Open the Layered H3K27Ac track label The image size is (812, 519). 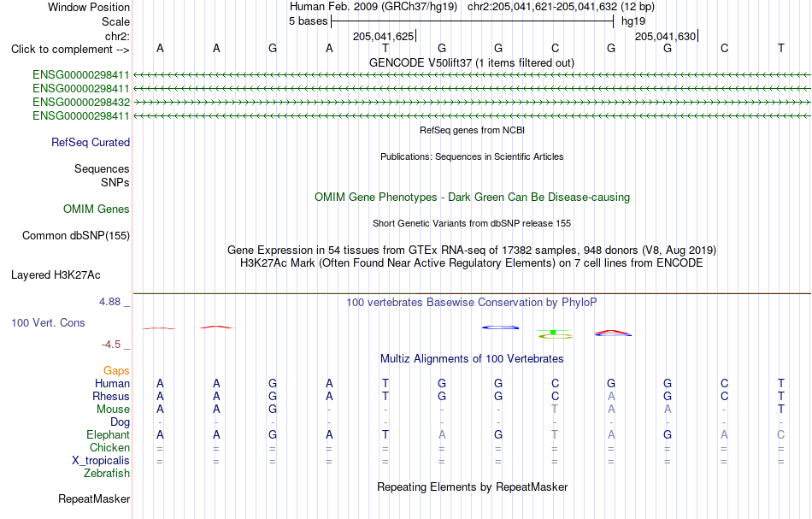pos(56,275)
